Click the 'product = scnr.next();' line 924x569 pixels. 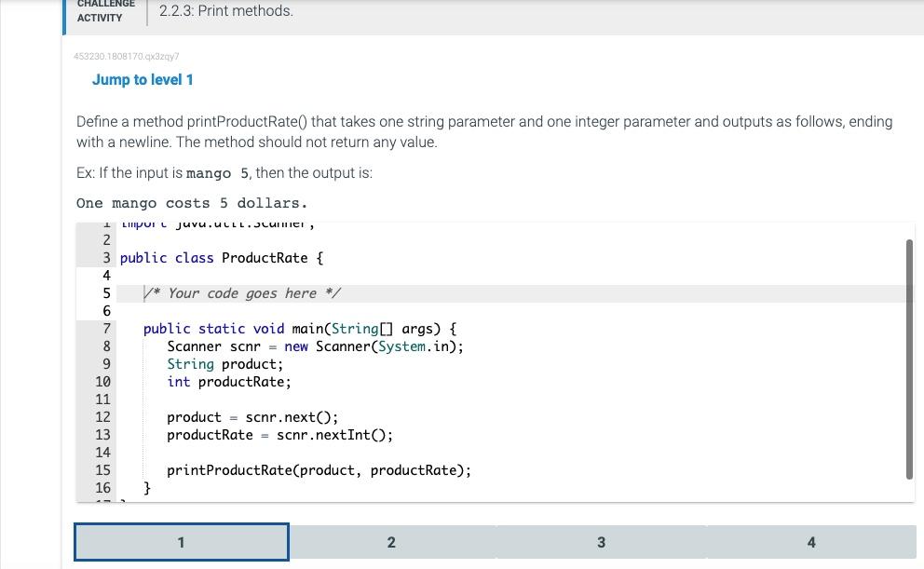252,417
